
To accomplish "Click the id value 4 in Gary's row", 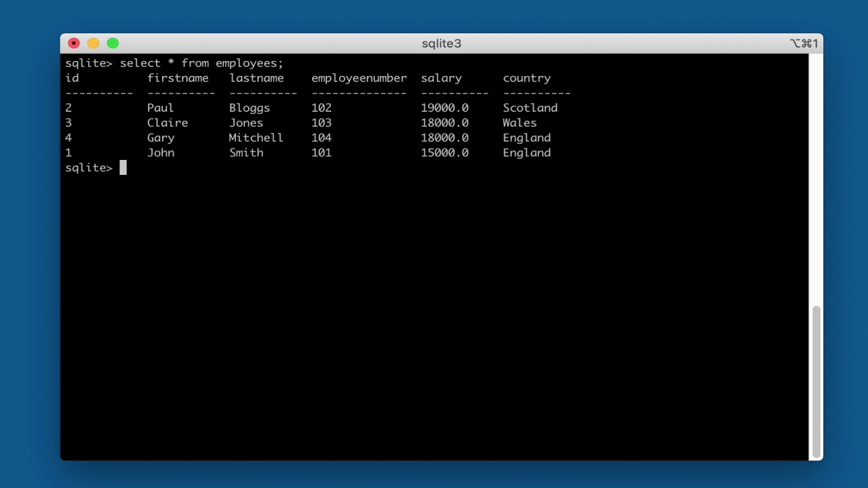I will 68,138.
